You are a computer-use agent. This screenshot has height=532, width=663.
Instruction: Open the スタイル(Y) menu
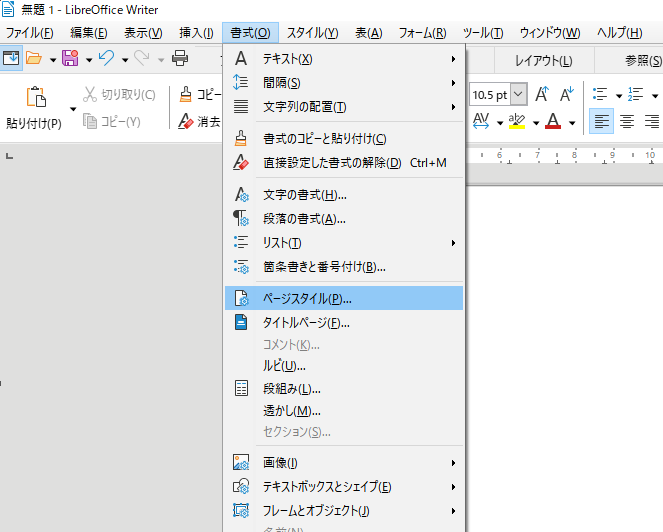[x=312, y=33]
